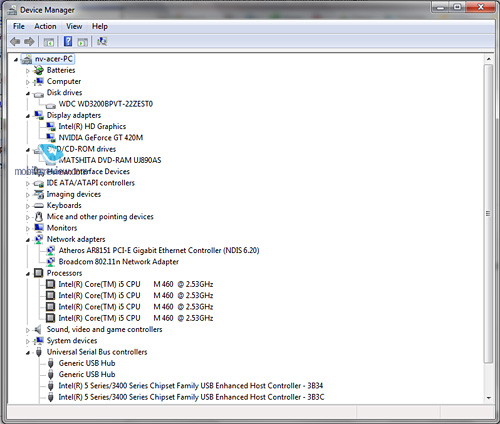500x424 pixels.
Task: Click the Forward arrow toolbar icon
Action: (x=29, y=42)
